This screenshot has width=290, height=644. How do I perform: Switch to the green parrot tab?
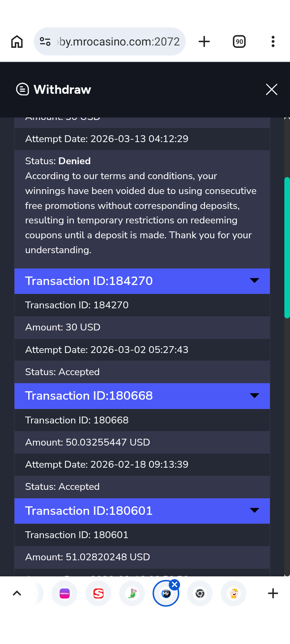click(x=132, y=593)
